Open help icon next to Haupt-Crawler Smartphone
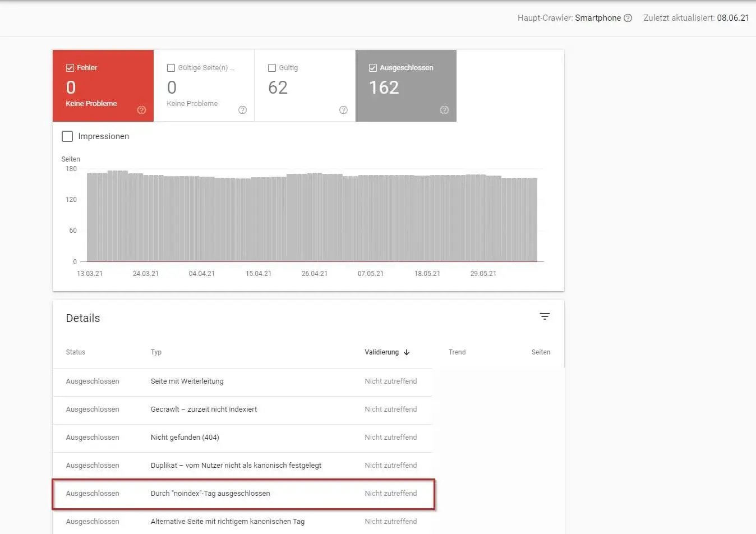Viewport: 756px width, 534px height. point(628,18)
